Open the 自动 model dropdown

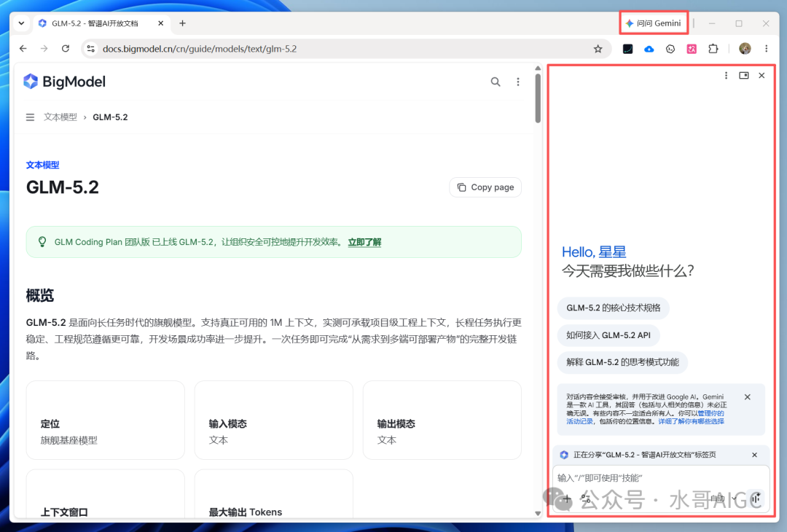[724, 498]
